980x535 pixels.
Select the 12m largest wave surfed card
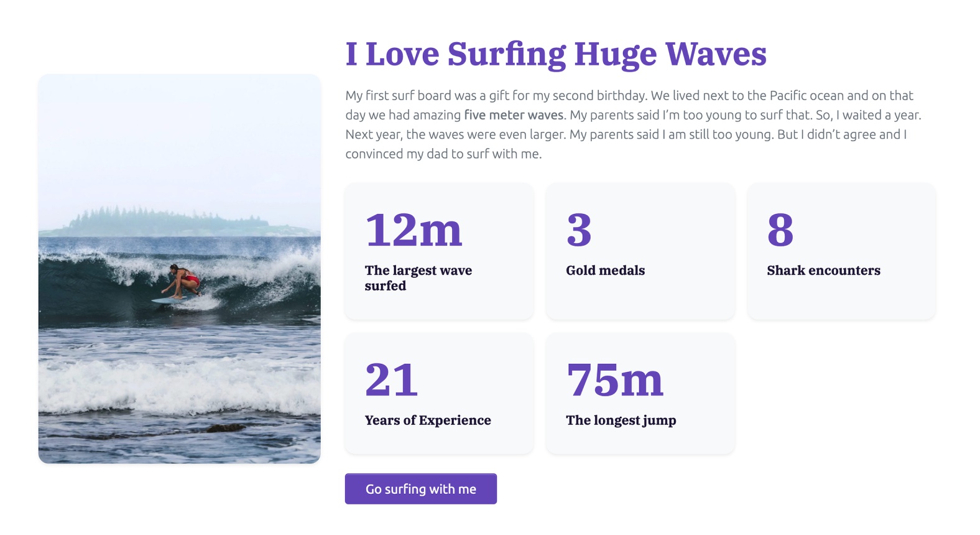point(439,251)
